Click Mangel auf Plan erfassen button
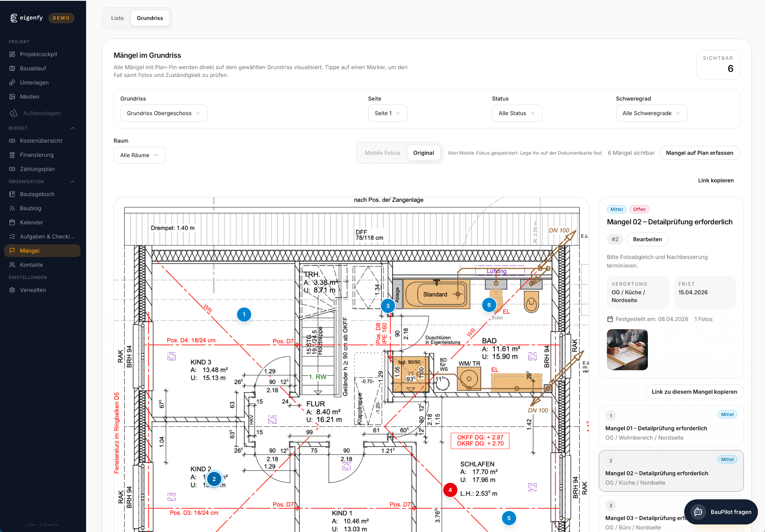The height and width of the screenshot is (532, 765). click(699, 153)
